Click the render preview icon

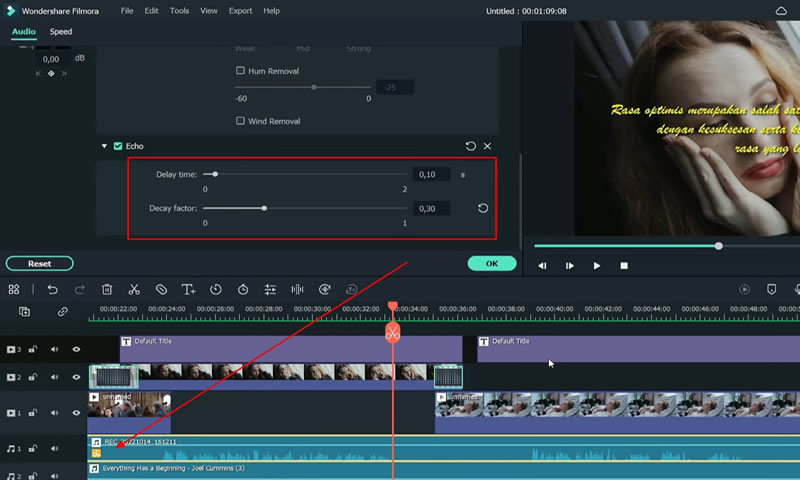pyautogui.click(x=744, y=289)
